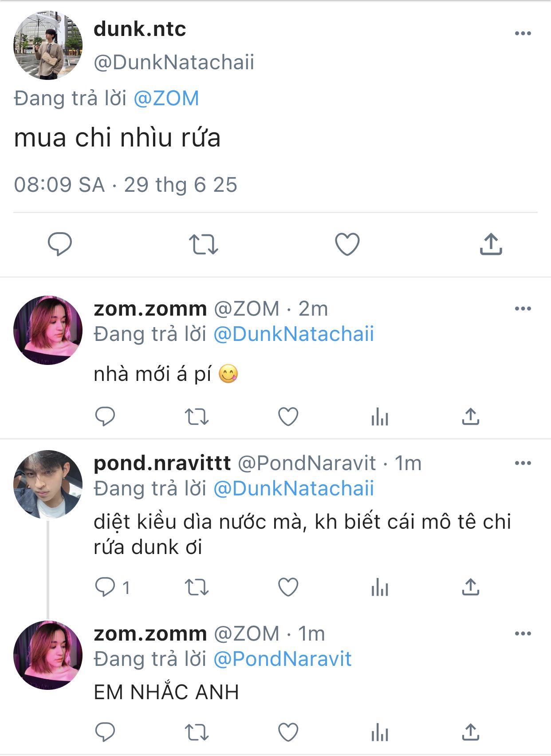This screenshot has width=551, height=756.
Task: Retweet the "mua chi nhìu rứa" tweet
Action: point(204,244)
